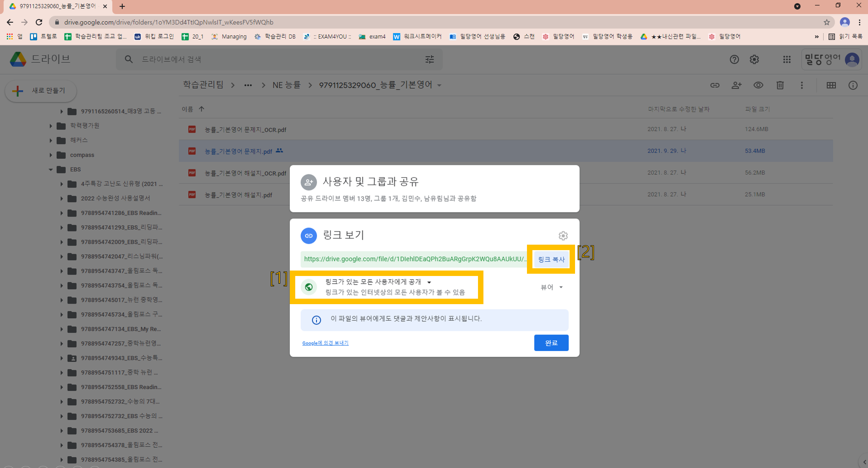Image resolution: width=868 pixels, height=468 pixels.
Task: Click the get link icon in toolbar
Action: point(715,85)
